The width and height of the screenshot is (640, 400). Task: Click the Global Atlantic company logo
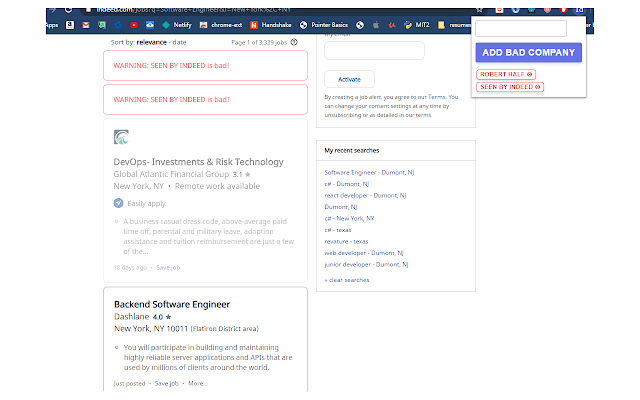point(121,137)
